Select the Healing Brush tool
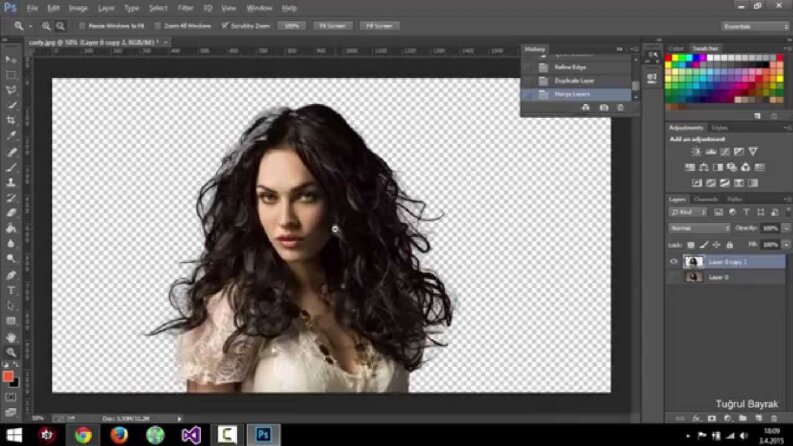The image size is (793, 446). [11, 152]
